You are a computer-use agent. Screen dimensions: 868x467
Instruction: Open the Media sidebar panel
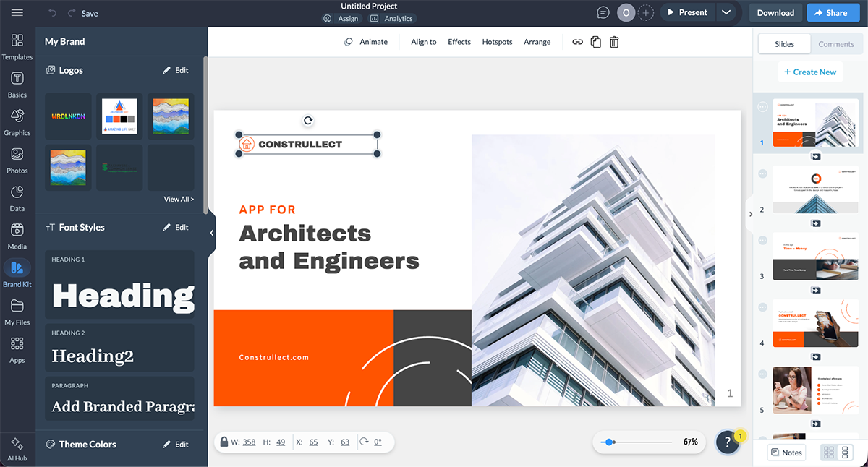17,236
